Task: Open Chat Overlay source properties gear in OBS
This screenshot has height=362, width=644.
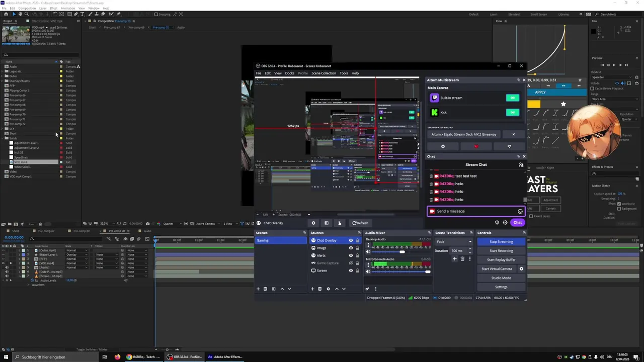Action: coord(313,223)
